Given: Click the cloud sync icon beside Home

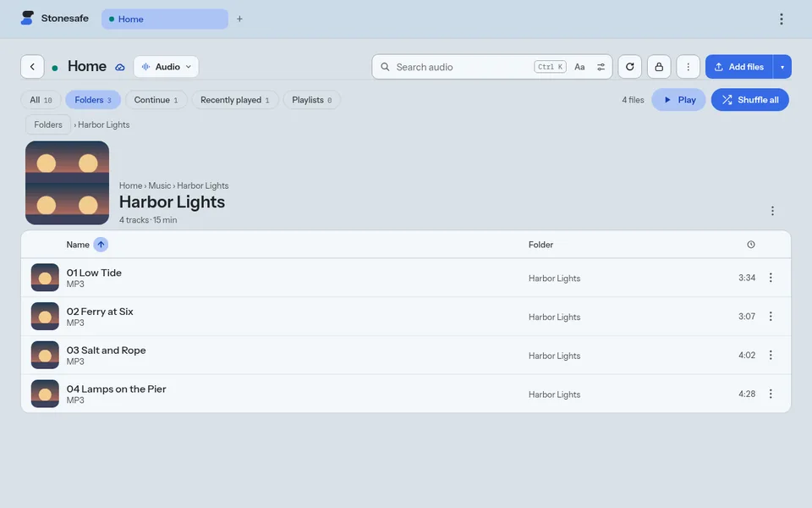Looking at the screenshot, I should tap(119, 68).
